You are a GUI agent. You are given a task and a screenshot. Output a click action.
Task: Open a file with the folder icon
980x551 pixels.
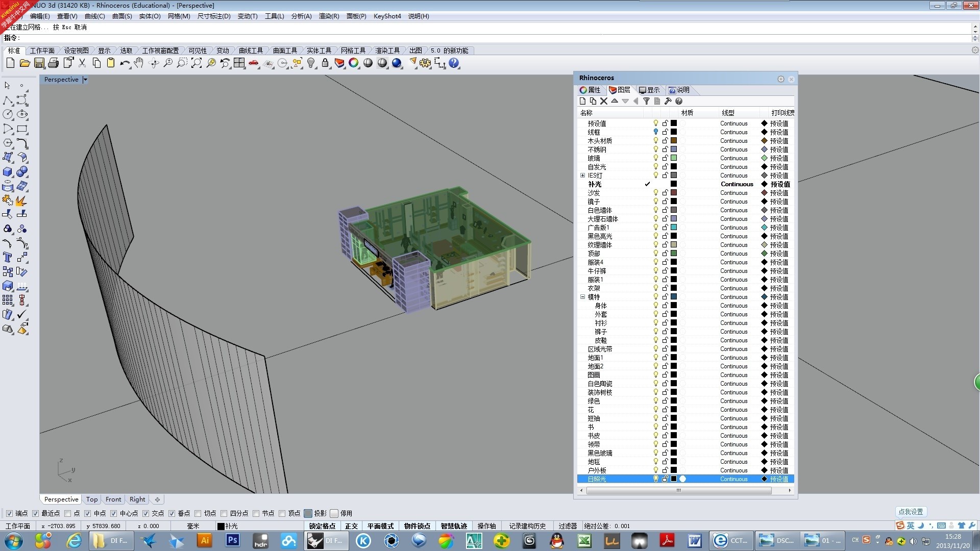click(24, 63)
